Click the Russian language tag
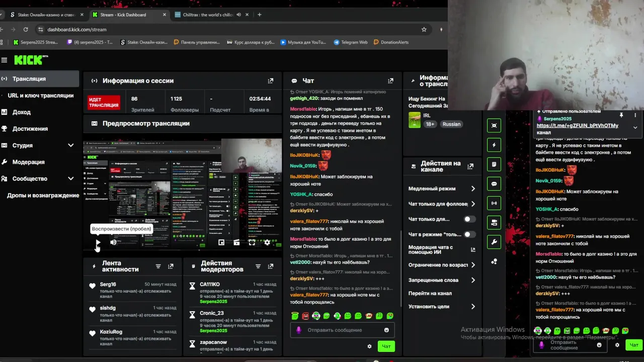The height and width of the screenshot is (362, 644). point(451,124)
